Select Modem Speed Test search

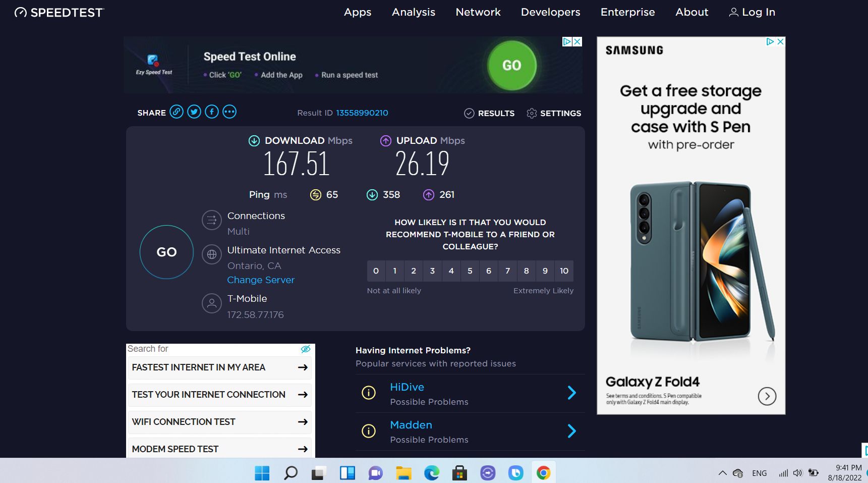220,448
